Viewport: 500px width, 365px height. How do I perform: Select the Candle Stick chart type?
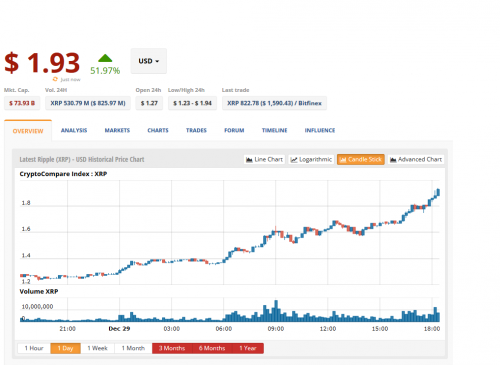361,160
